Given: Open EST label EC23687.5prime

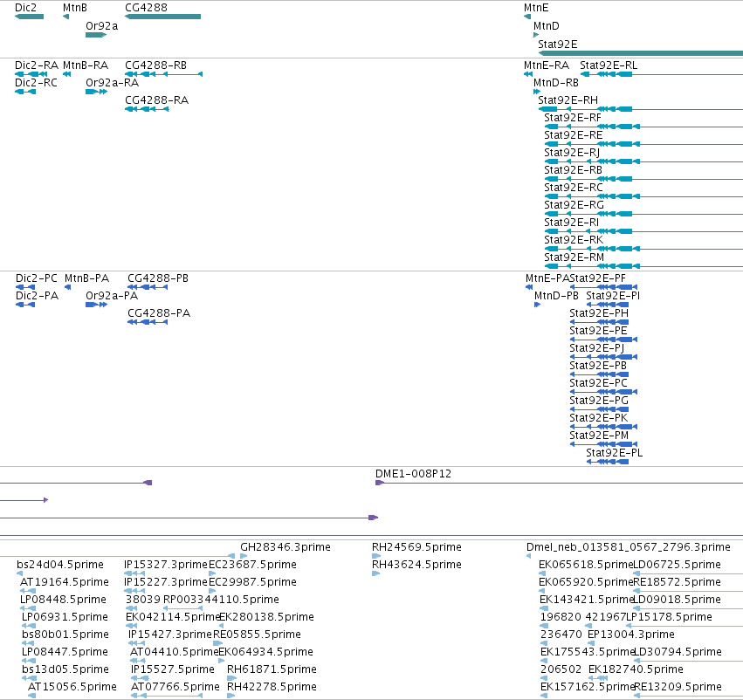Looking at the screenshot, I should coord(252,565).
